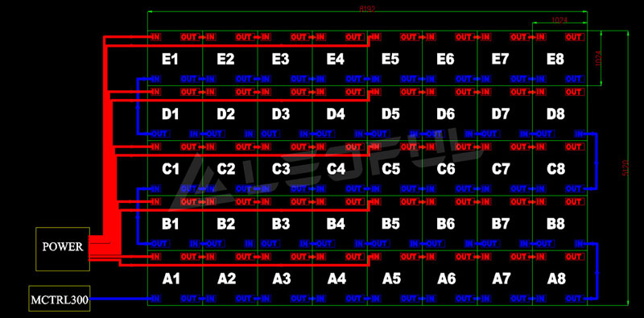This screenshot has width=644, height=318.
Task: Select the 5120 height dimension text
Action: click(625, 168)
